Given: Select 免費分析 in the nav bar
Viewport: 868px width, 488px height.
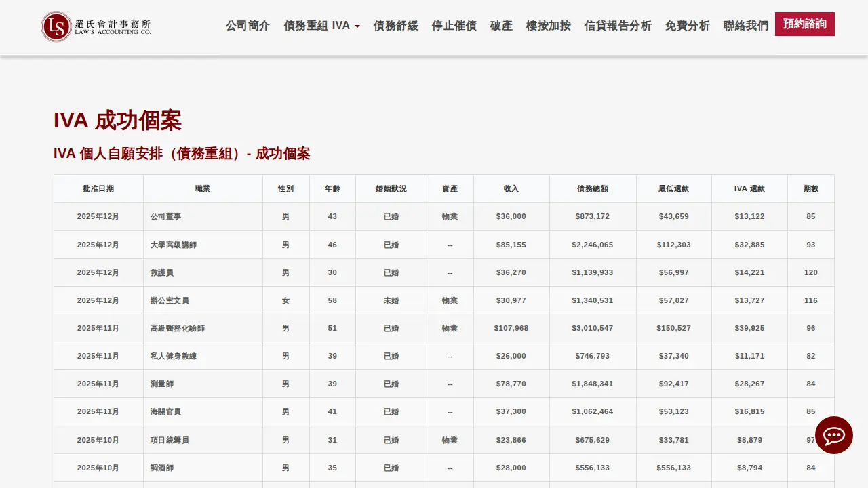Looking at the screenshot, I should pos(688,26).
